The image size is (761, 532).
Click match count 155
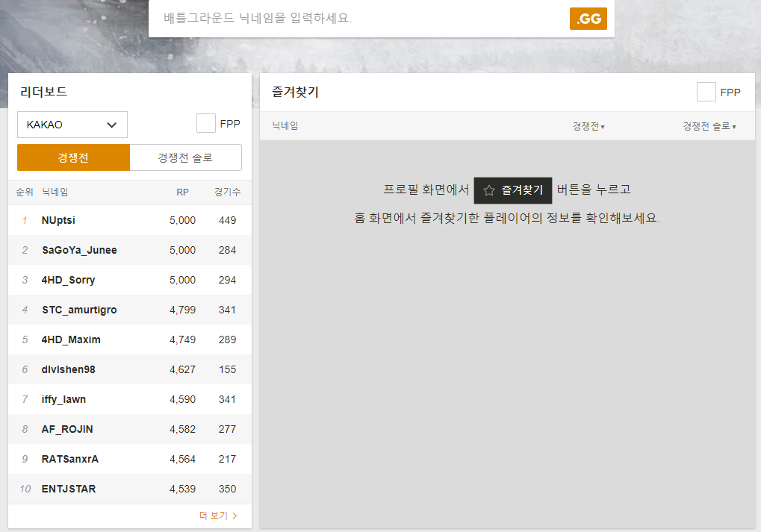coord(227,369)
